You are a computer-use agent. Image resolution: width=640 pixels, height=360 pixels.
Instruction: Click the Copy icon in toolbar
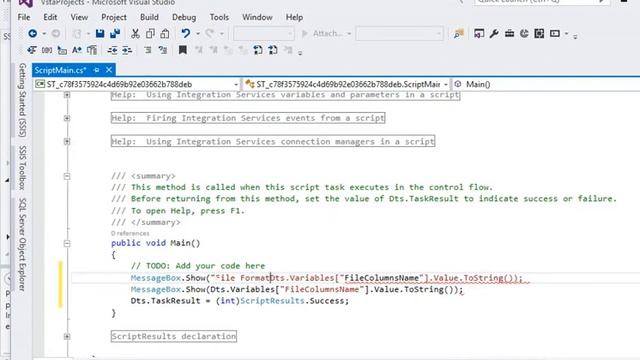(150, 33)
